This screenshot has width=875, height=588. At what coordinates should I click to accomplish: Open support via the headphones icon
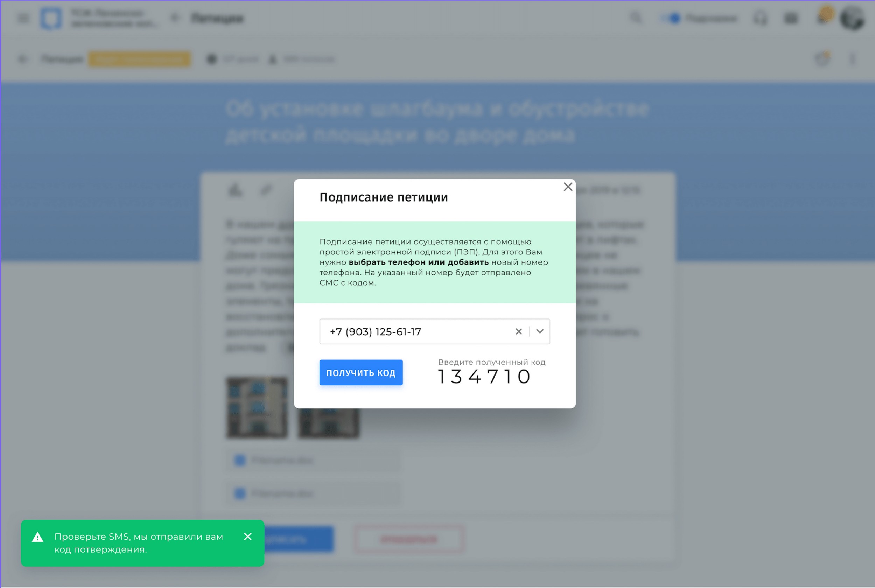tap(760, 18)
